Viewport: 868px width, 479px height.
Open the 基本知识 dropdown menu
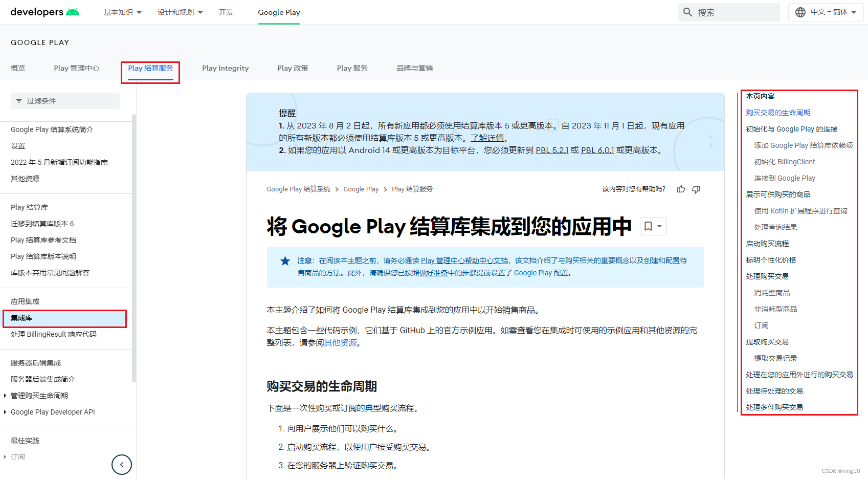coord(123,12)
